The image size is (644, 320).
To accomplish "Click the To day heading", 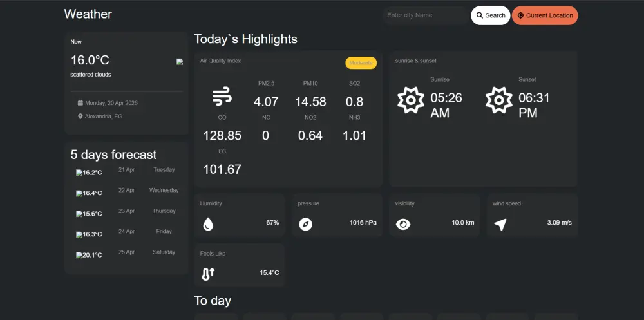I will coord(213,301).
